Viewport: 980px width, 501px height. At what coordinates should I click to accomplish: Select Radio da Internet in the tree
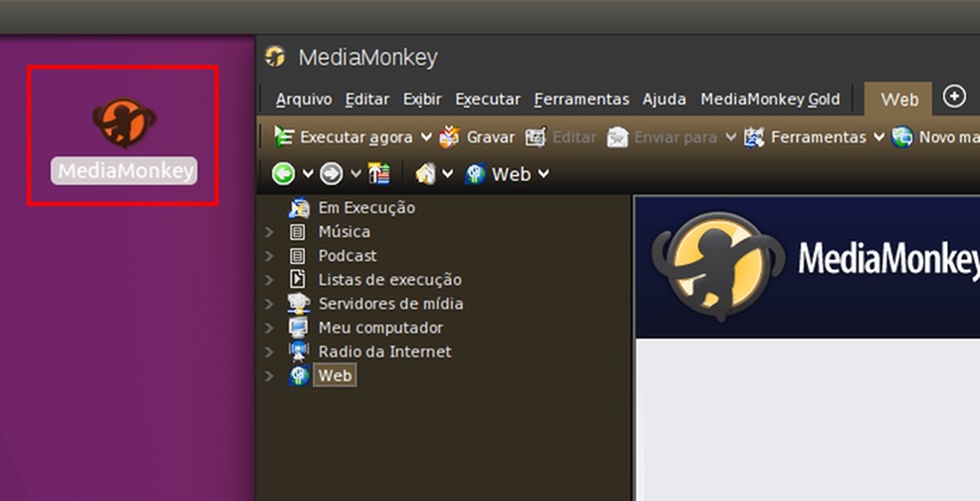click(385, 352)
